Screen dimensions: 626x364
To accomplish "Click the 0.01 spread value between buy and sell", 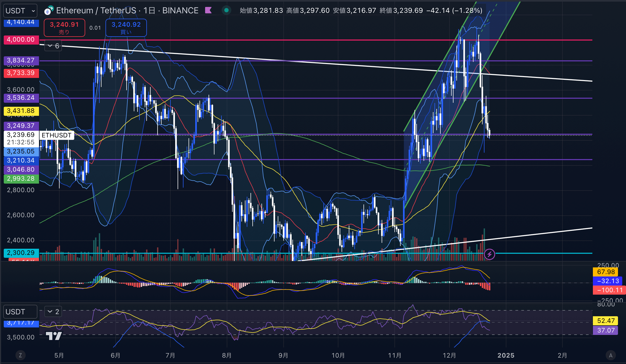I will tap(95, 28).
